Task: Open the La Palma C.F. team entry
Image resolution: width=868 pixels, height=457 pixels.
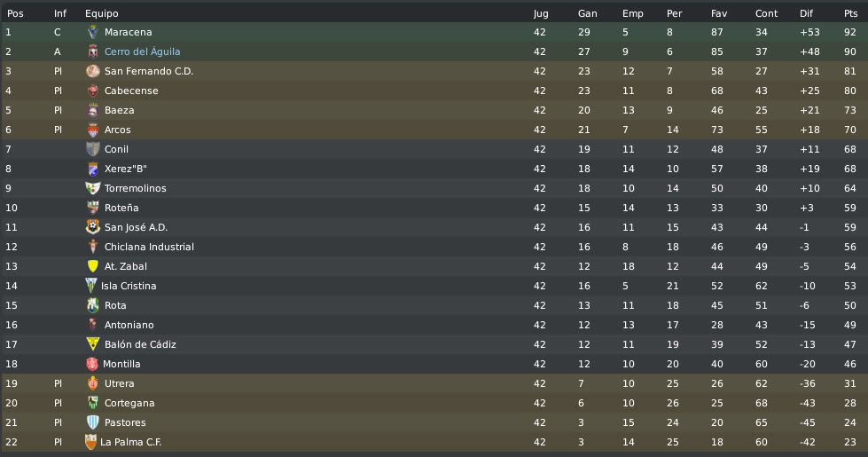Action: (x=130, y=442)
